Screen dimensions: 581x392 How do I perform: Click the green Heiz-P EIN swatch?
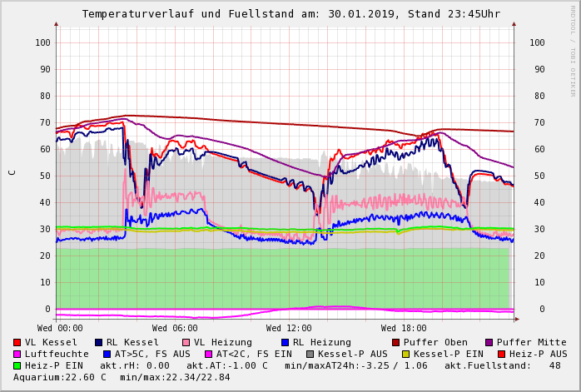click(x=17, y=365)
